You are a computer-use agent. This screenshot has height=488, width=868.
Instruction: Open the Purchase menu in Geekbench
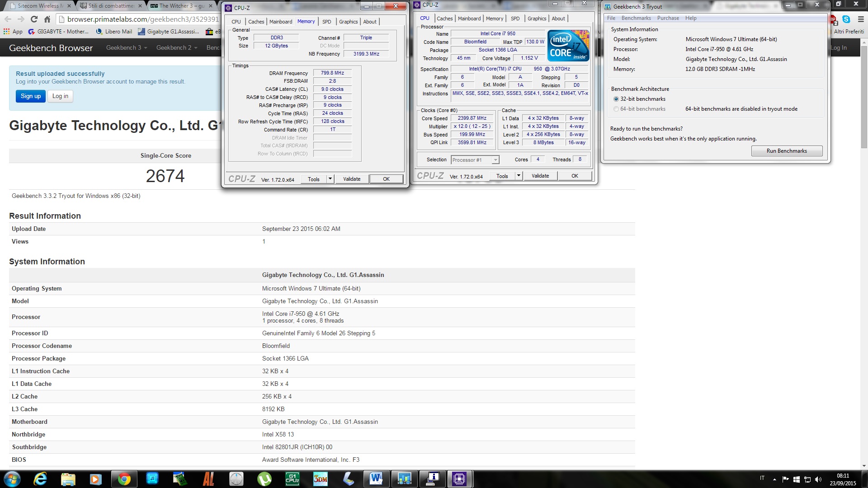(x=668, y=18)
